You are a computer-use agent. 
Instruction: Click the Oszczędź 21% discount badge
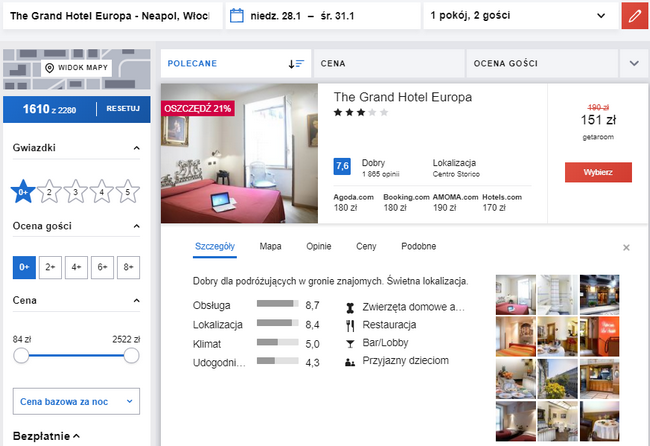coord(198,109)
